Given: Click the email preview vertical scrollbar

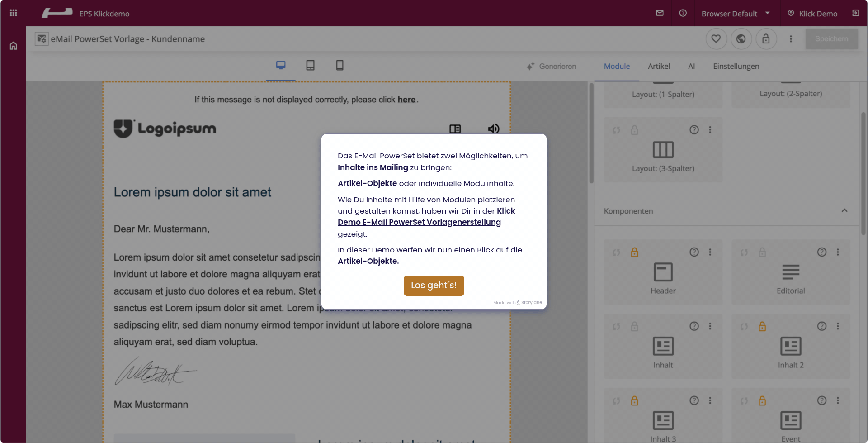Looking at the screenshot, I should (x=591, y=136).
